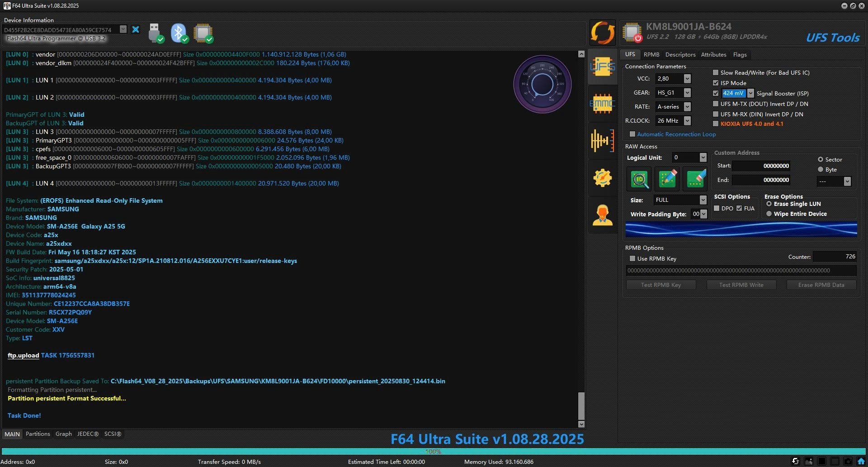Click the identify chip magnifier button in RAW Access
Screen dimensions: 868x467
(x=639, y=179)
